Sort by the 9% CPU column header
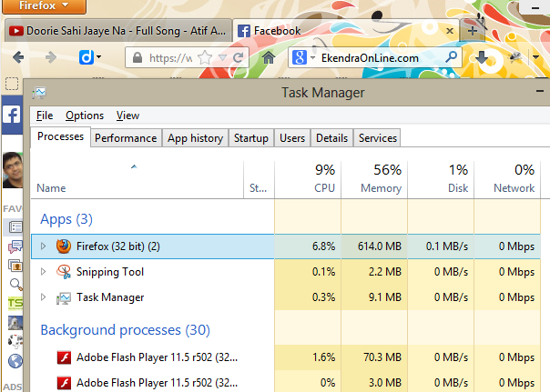Image resolution: width=550 pixels, height=392 pixels. (308, 180)
